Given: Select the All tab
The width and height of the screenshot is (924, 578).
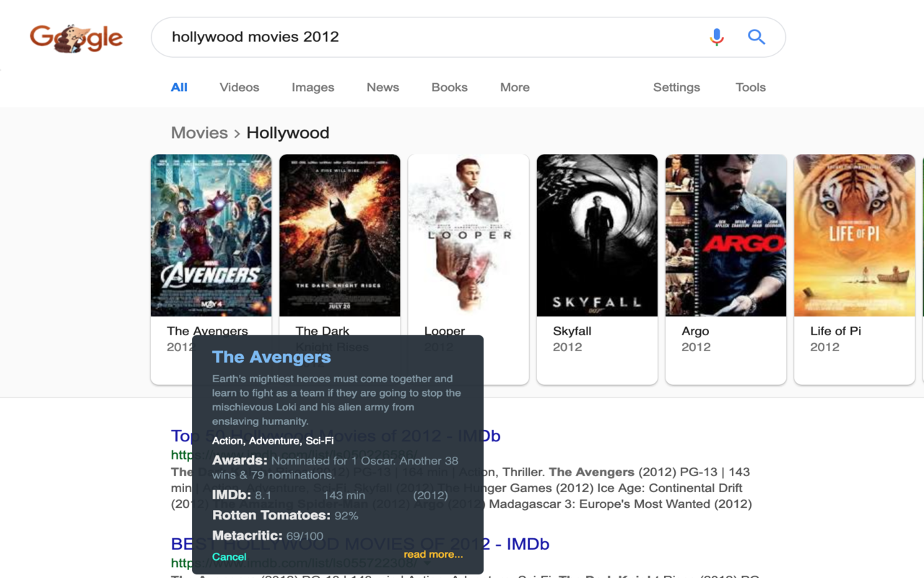Looking at the screenshot, I should click(179, 87).
